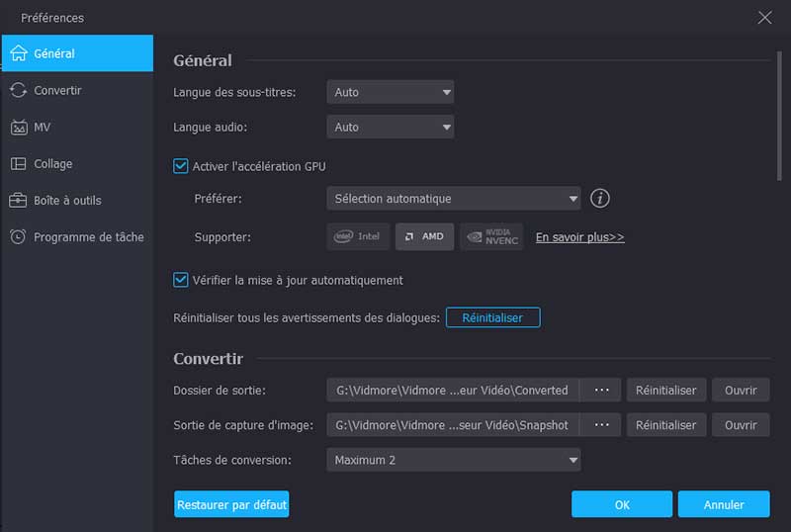Click the Supporter label

(x=222, y=236)
